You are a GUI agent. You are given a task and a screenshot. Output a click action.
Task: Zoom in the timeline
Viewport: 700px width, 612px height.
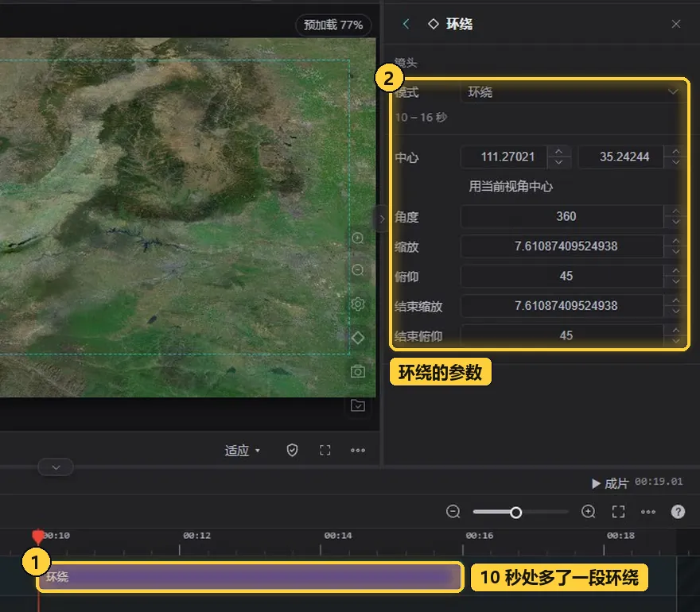click(589, 512)
